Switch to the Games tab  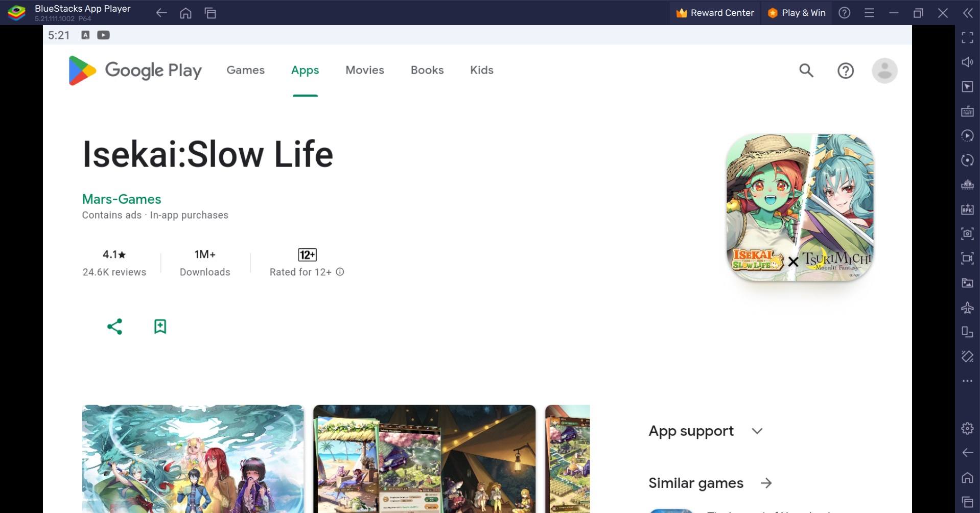pyautogui.click(x=245, y=70)
